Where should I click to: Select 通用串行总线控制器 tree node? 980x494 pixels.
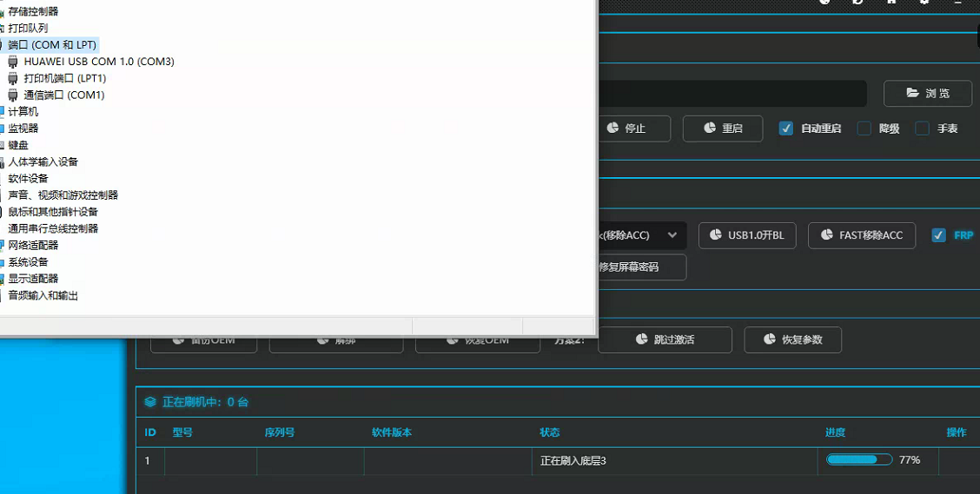pyautogui.click(x=53, y=228)
